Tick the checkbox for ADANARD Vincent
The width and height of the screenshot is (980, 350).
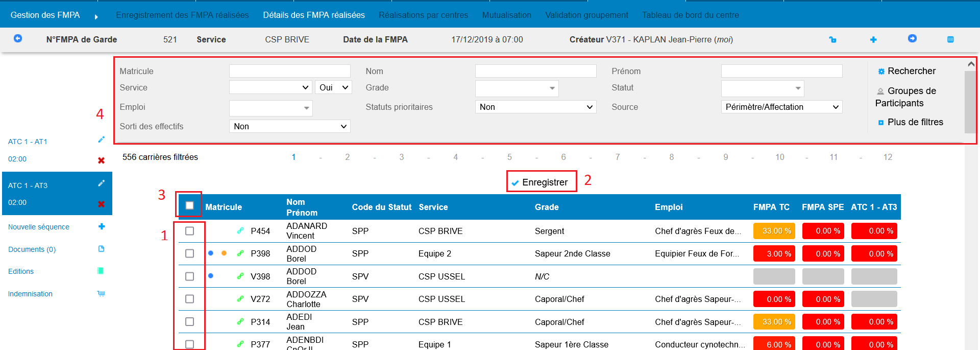[189, 231]
